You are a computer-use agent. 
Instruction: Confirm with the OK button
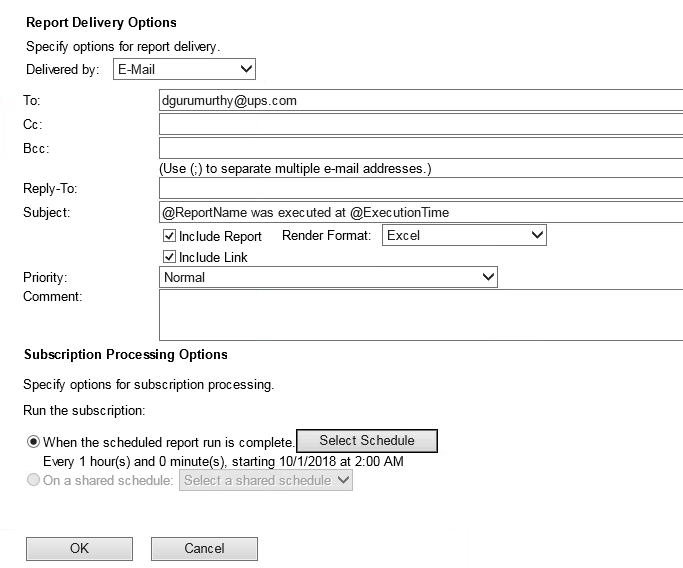coord(79,548)
